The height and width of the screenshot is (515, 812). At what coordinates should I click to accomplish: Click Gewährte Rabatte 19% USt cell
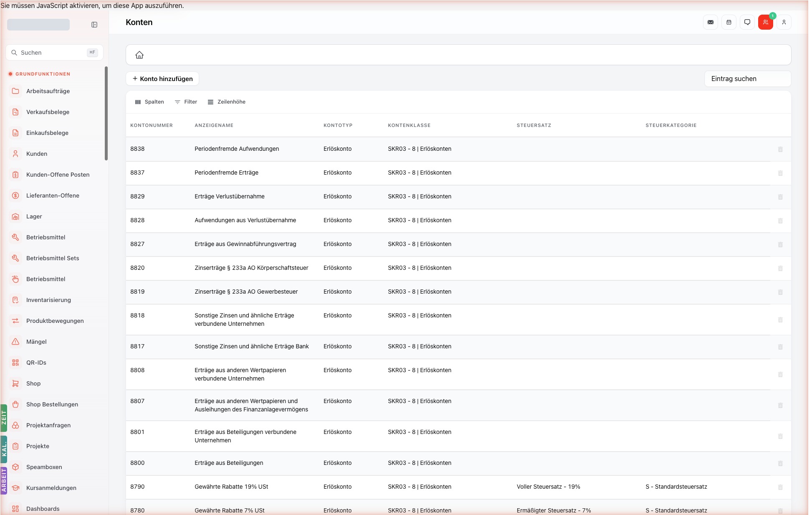(x=231, y=487)
